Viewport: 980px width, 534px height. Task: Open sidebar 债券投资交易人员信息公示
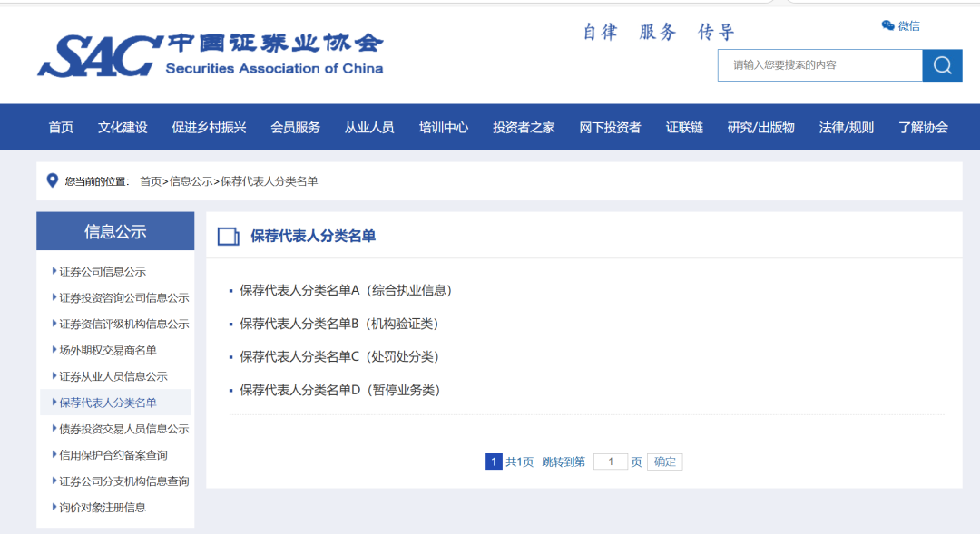click(x=123, y=429)
